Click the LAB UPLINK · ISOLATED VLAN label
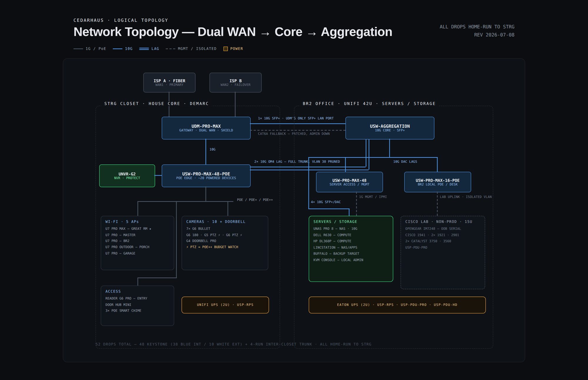 [x=466, y=197]
